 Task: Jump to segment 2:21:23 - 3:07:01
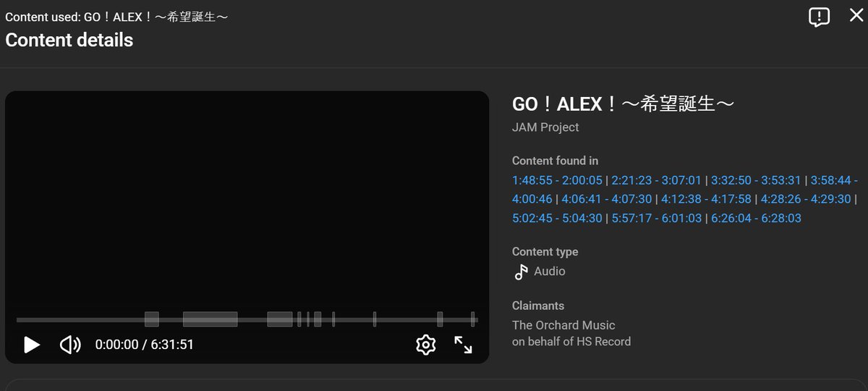pos(656,180)
